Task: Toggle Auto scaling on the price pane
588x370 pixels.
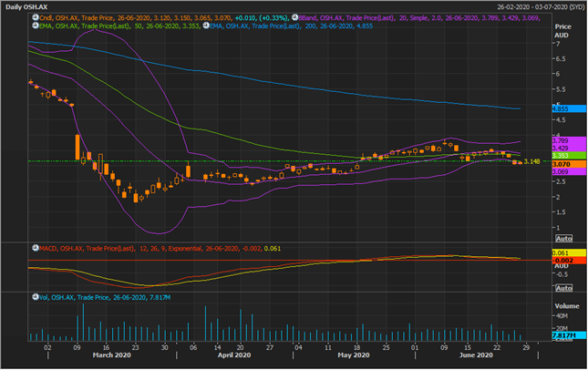Action: (563, 239)
